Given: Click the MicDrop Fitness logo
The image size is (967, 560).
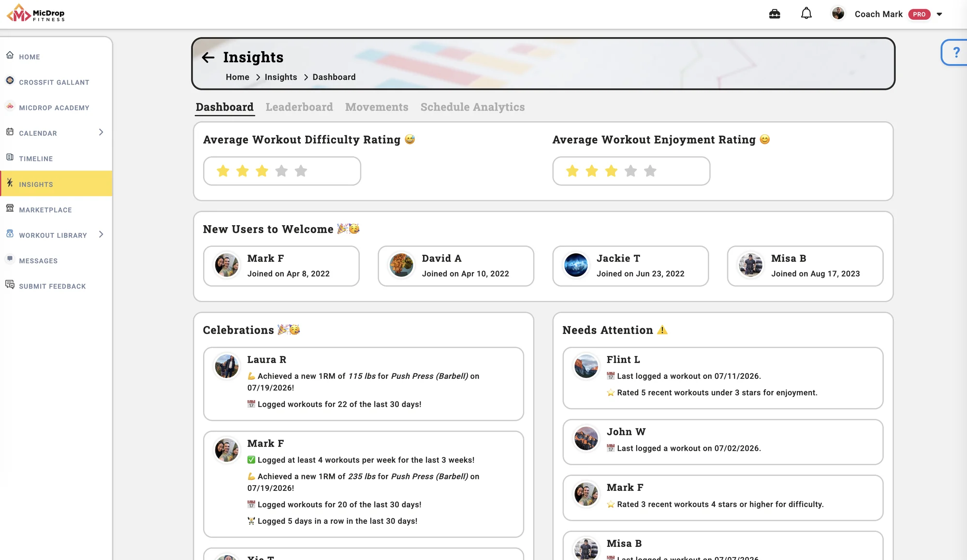Looking at the screenshot, I should [36, 14].
